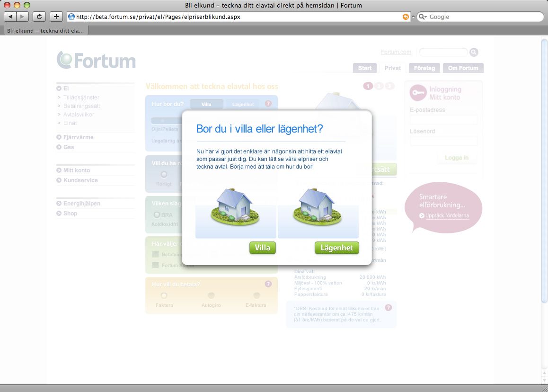Click the site search magnifier icon

(474, 52)
